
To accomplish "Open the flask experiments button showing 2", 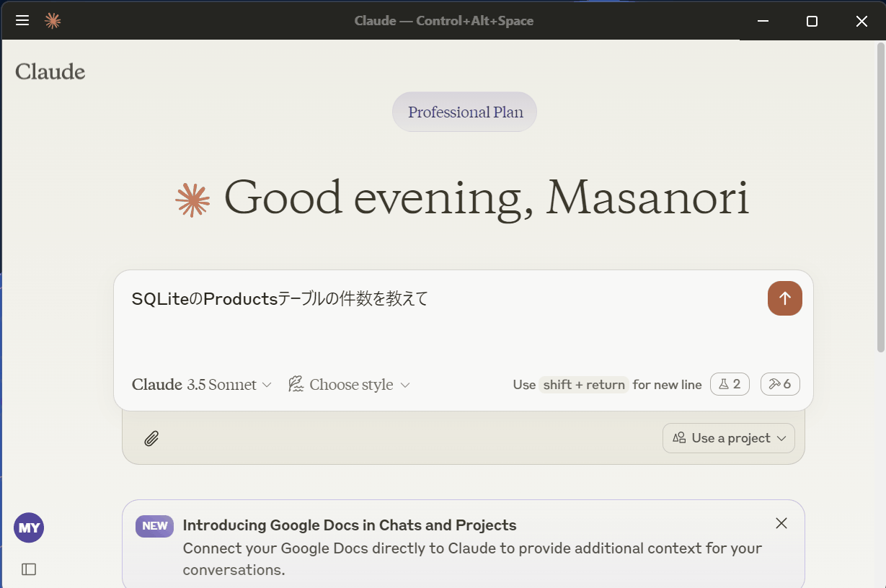I will (730, 384).
